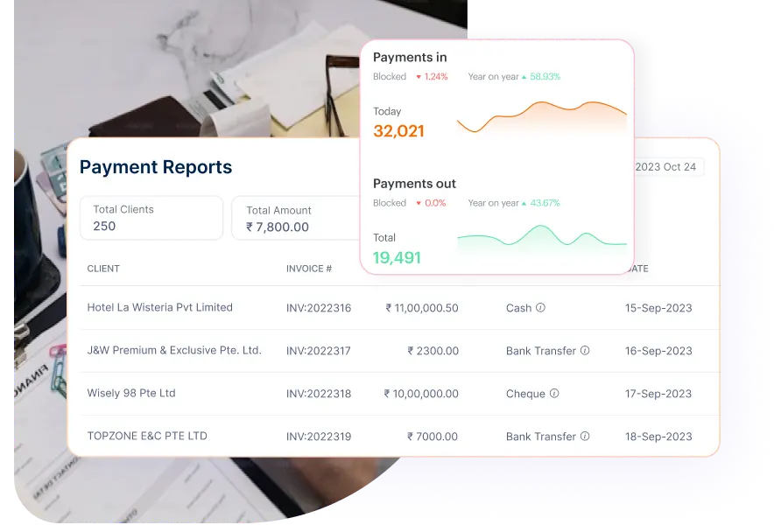This screenshot has height=532, width=774.
Task: Click the info icon next to Cash
Action: [540, 307]
